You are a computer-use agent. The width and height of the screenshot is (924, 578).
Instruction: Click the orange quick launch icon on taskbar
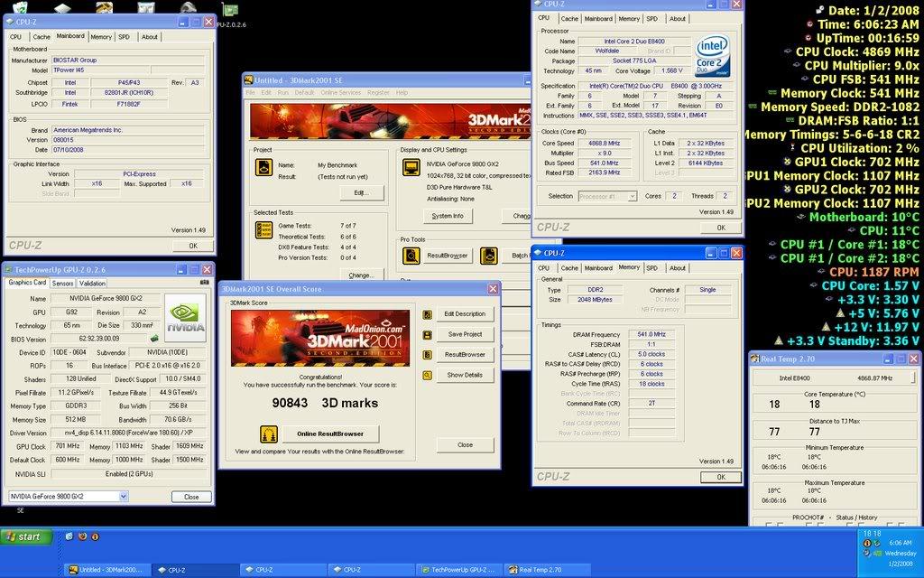[x=95, y=536]
